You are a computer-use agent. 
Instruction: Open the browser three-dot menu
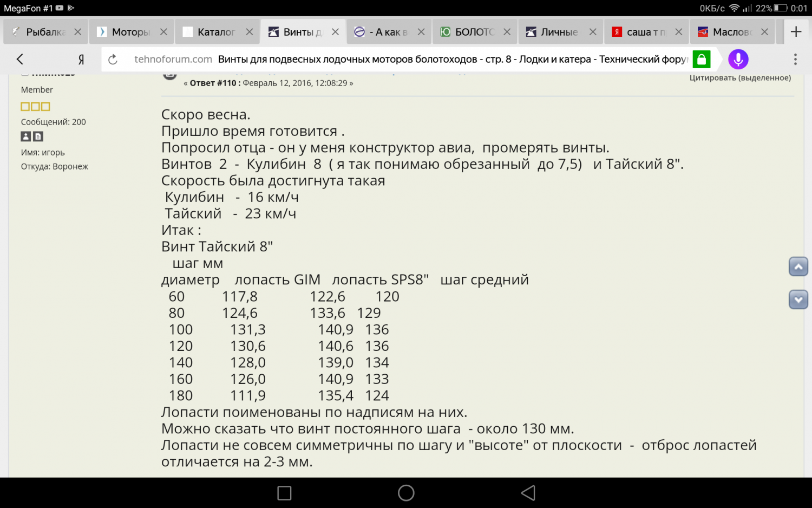point(795,59)
